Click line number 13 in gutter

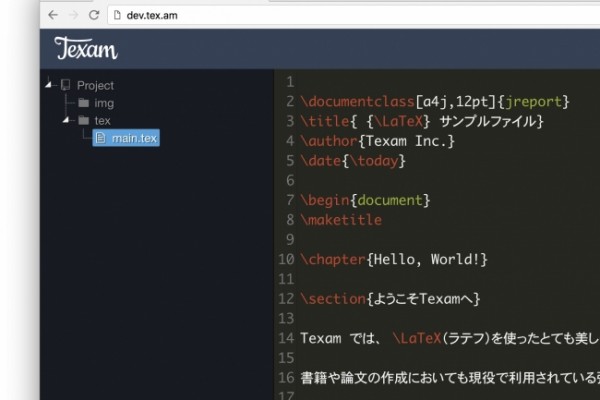(x=286, y=318)
